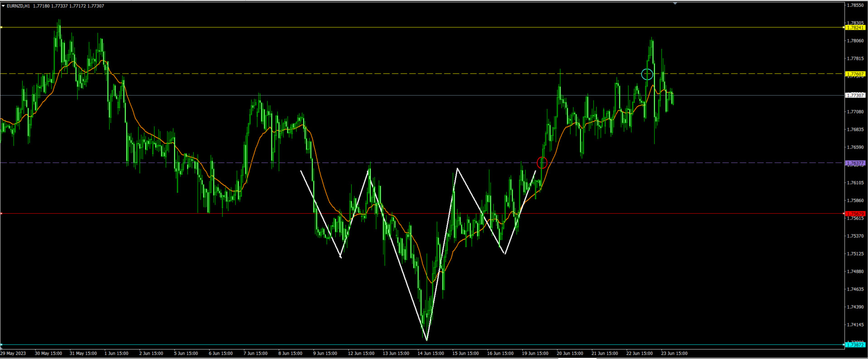Click the red circle marker on the chart
The height and width of the screenshot is (359, 868).
click(x=542, y=163)
